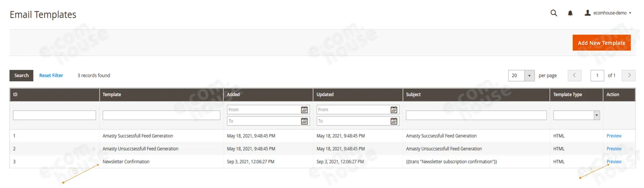Open the notifications bell icon

(x=570, y=13)
